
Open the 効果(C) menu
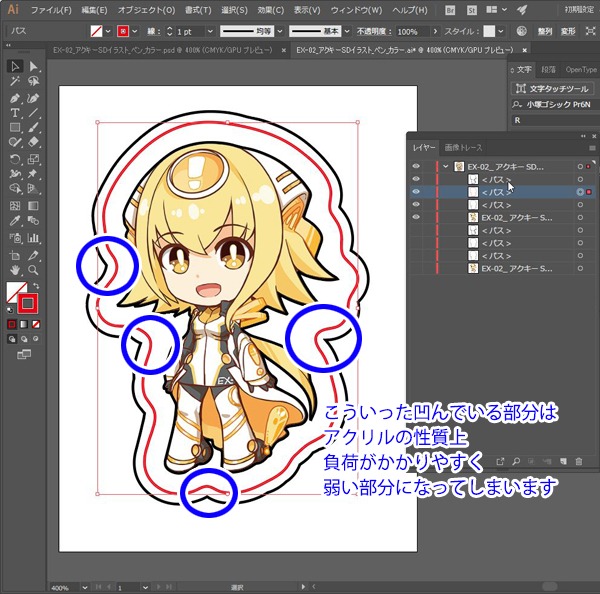coord(271,10)
